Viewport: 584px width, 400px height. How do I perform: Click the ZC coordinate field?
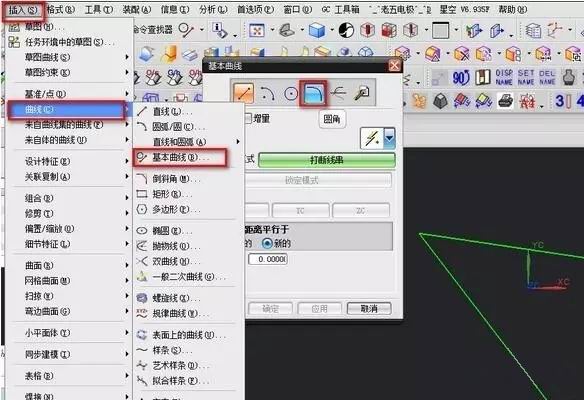click(x=361, y=210)
